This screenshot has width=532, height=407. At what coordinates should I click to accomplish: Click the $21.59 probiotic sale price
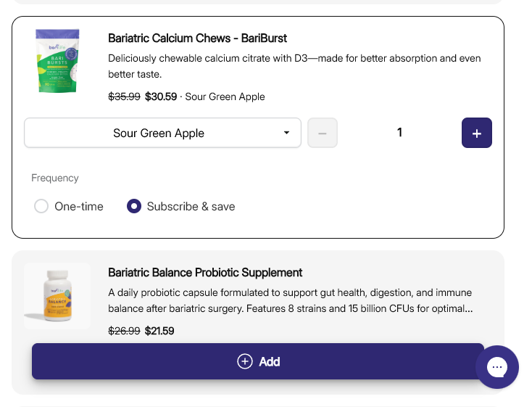pos(159,331)
